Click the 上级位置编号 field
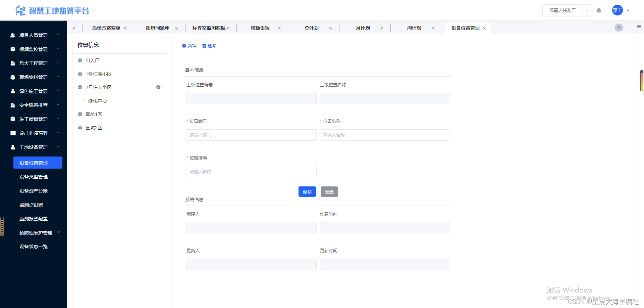Screen dimensions: 644x308 (x=252, y=98)
